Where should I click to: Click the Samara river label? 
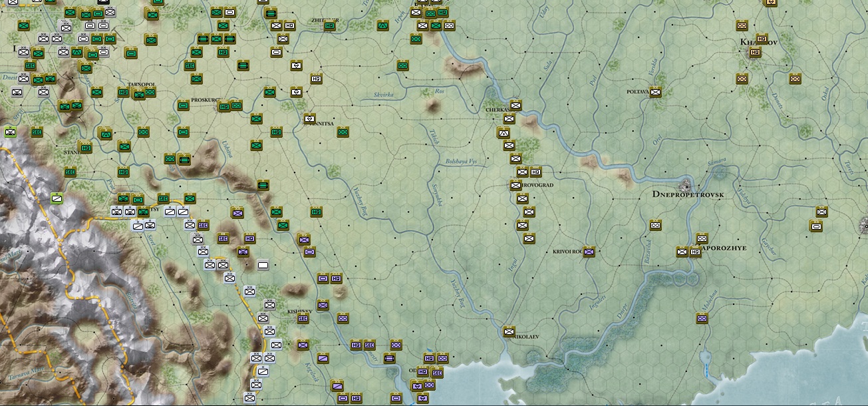(x=716, y=161)
